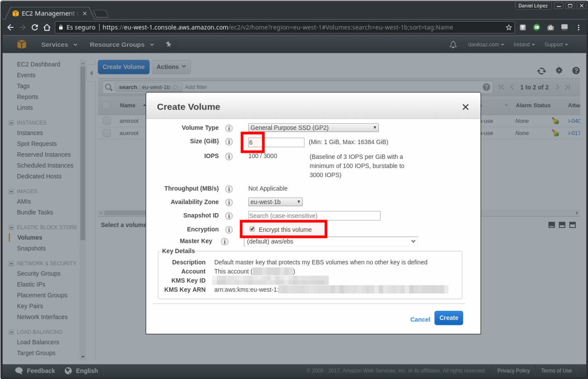Click the info icon beside Encryption
The height and width of the screenshot is (379, 588).
pos(229,230)
